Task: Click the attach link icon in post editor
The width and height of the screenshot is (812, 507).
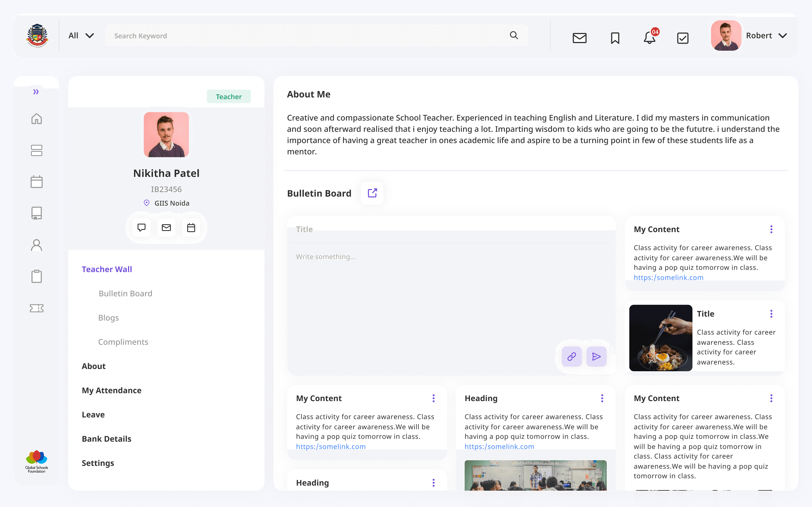Action: 572,356
